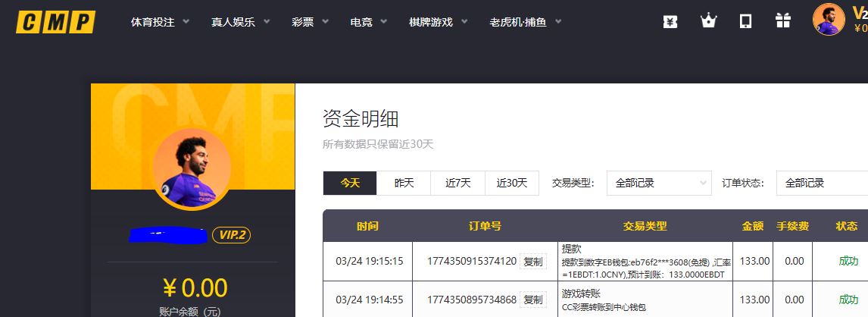The image size is (868, 317).
Task: Select the 今天 date filter tab
Action: [x=350, y=183]
